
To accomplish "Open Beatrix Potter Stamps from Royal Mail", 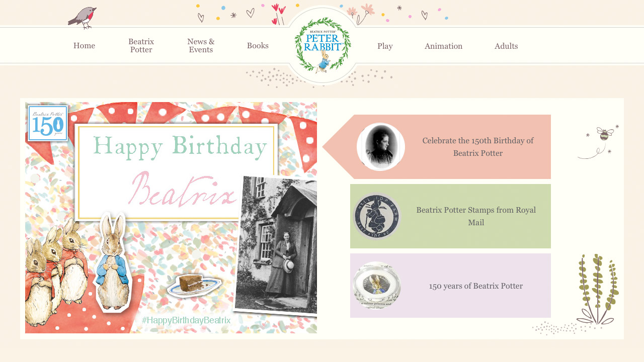I will (x=476, y=216).
